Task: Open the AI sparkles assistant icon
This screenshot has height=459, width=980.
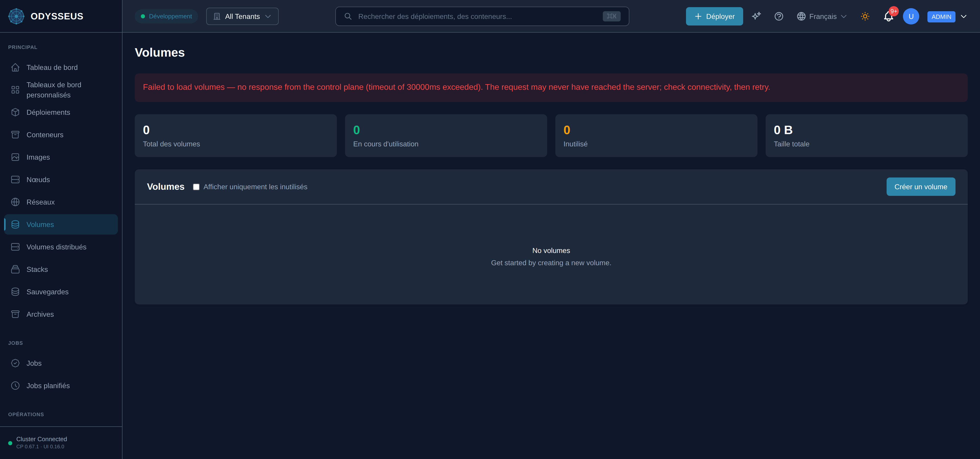Action: 756,16
